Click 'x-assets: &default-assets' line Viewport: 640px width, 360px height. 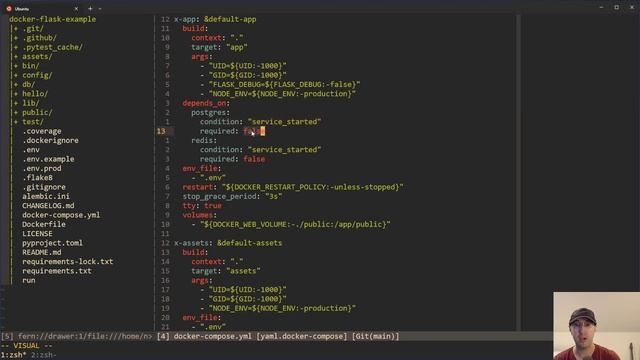click(228, 243)
